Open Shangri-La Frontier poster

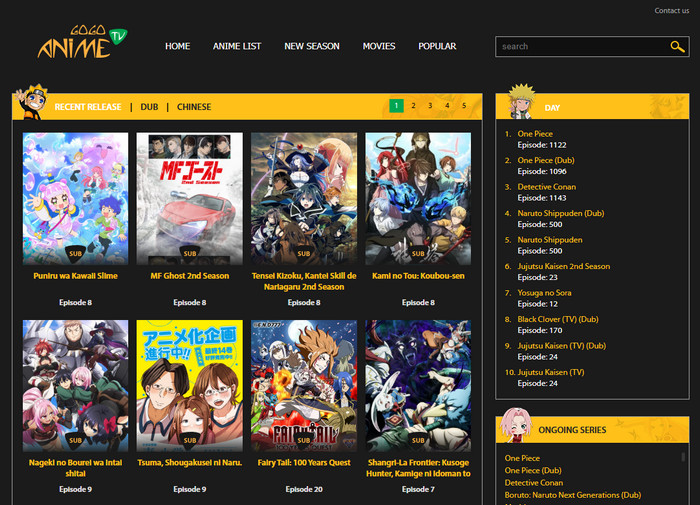point(418,385)
